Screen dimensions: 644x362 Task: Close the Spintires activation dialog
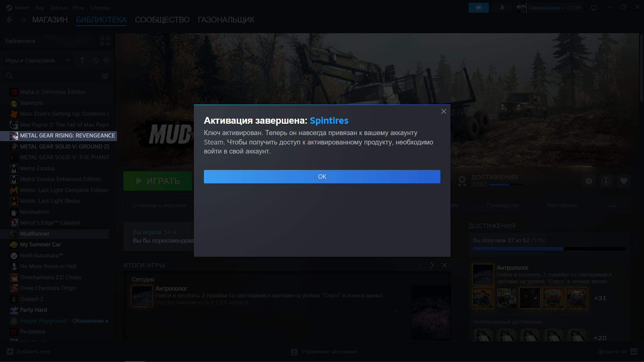click(x=443, y=111)
